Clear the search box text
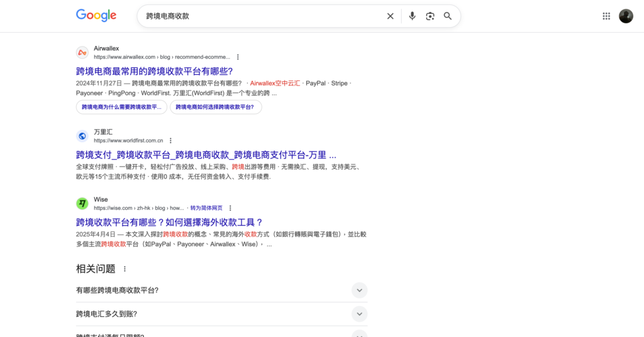 [x=390, y=16]
